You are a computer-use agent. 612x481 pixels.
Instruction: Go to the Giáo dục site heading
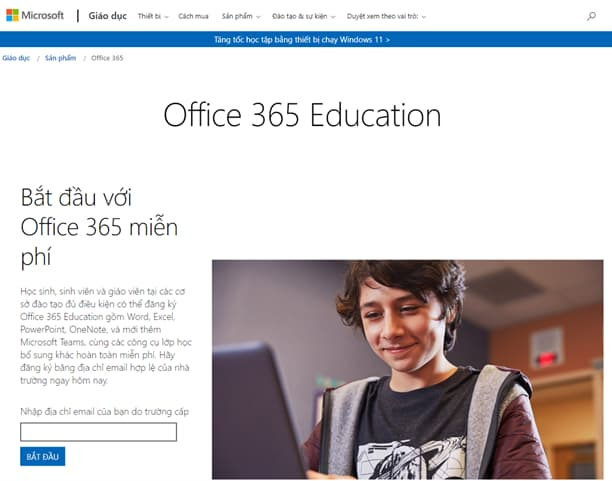(107, 16)
